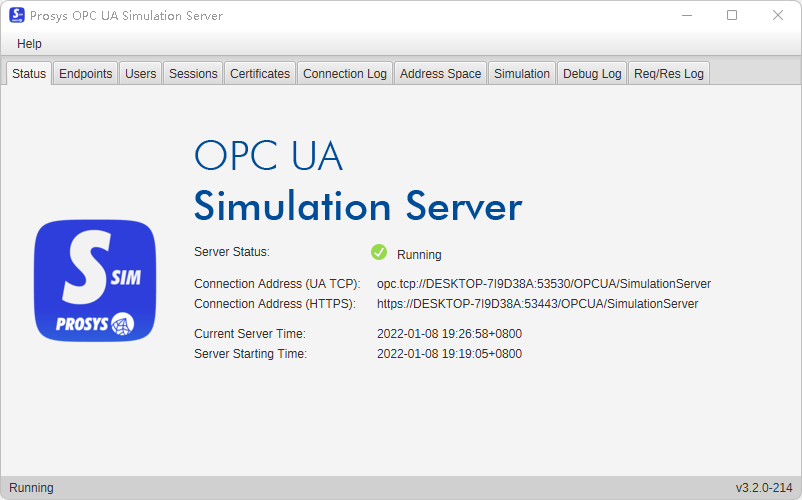The height and width of the screenshot is (500, 802).
Task: Switch to the Endpoints tab
Action: [x=85, y=74]
